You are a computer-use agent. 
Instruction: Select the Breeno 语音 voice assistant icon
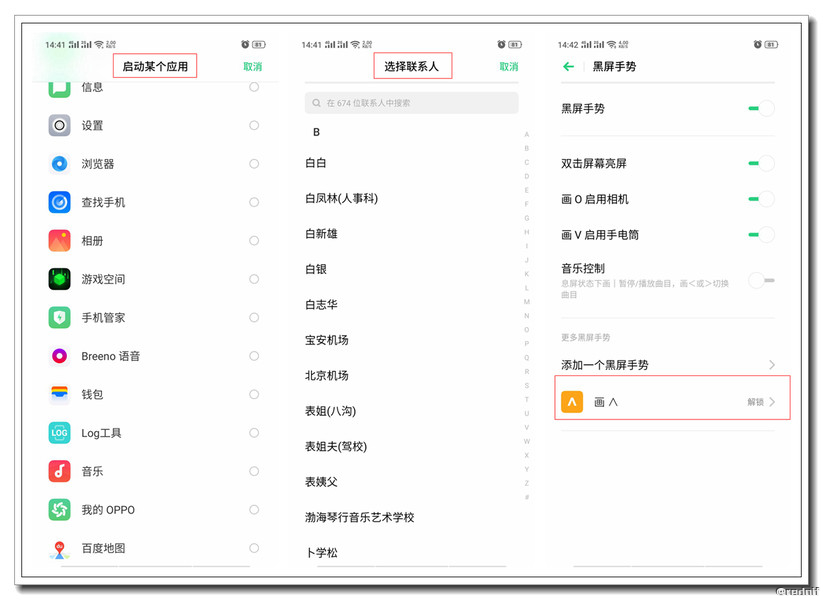point(62,355)
